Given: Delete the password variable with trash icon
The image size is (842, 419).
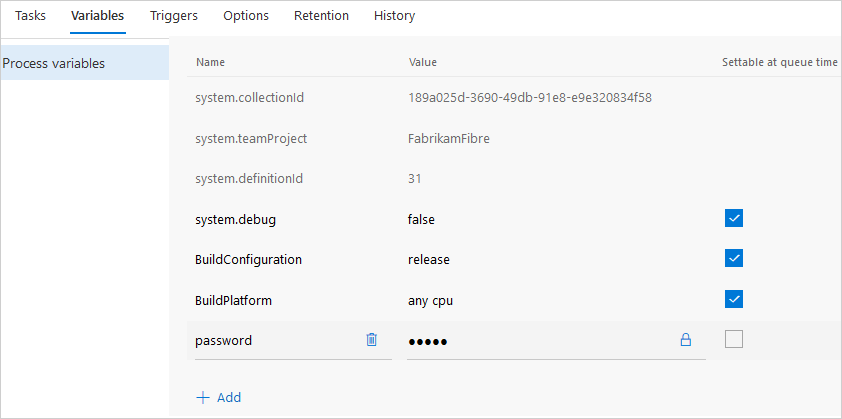Looking at the screenshot, I should click(x=372, y=340).
